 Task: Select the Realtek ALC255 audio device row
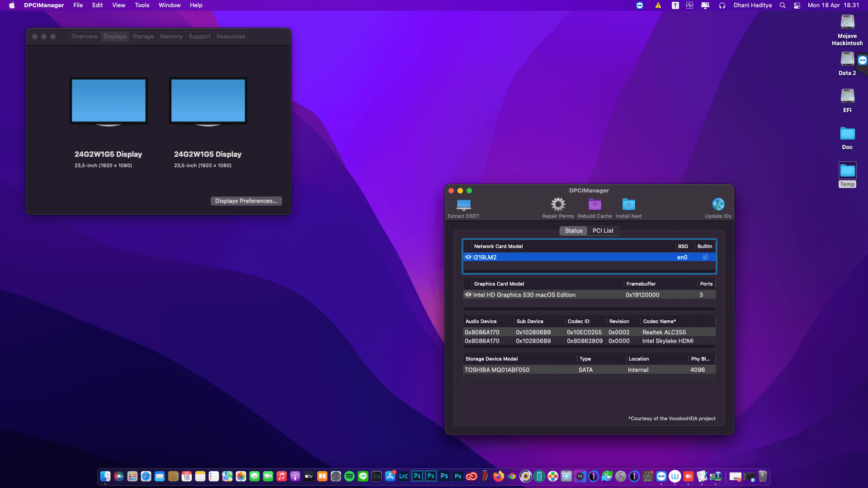[x=589, y=332]
